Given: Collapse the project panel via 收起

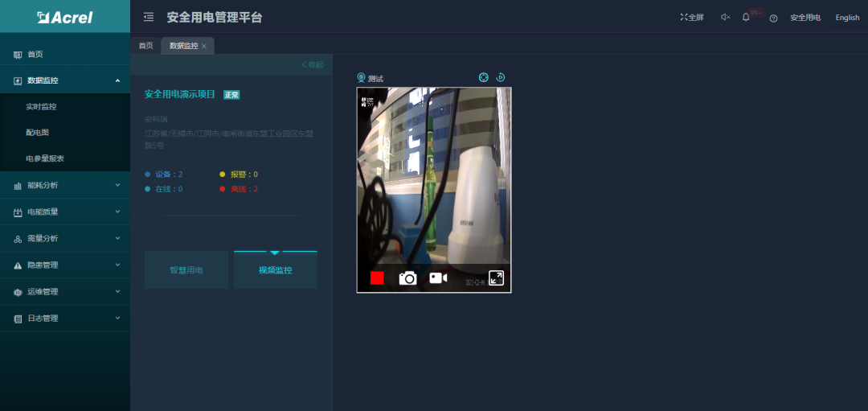Looking at the screenshot, I should click(x=313, y=64).
